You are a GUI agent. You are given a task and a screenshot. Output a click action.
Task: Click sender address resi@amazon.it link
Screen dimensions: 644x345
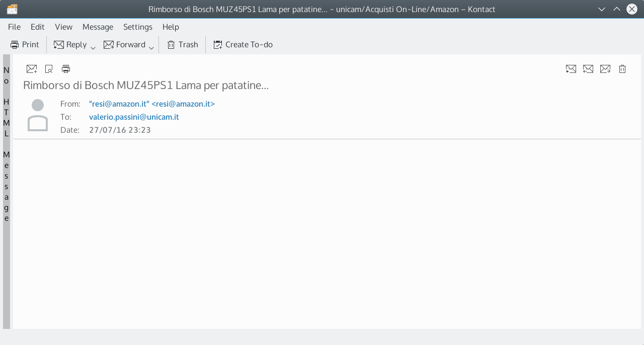pos(152,104)
